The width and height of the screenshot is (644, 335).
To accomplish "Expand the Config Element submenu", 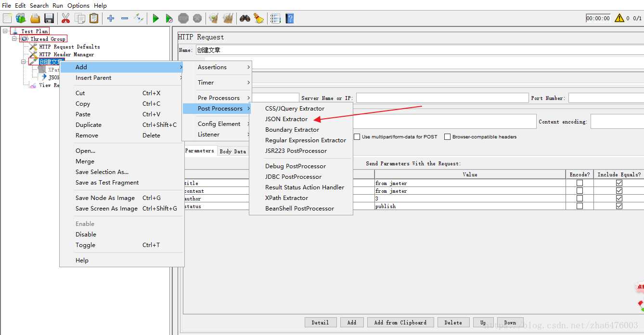I will pyautogui.click(x=217, y=124).
